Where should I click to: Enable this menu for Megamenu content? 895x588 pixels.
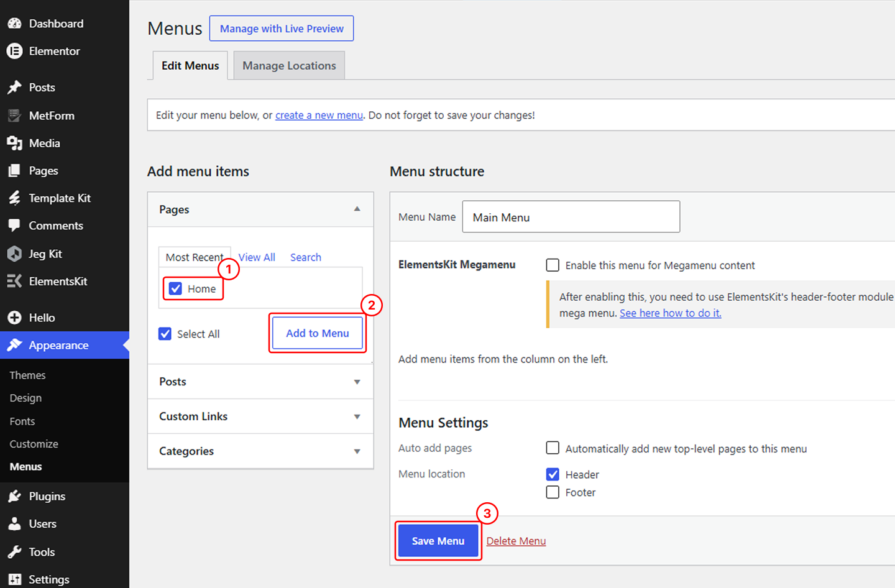[553, 265]
